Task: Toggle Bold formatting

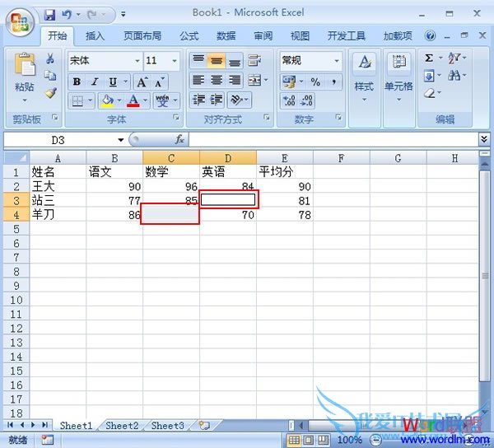Action: (x=77, y=82)
